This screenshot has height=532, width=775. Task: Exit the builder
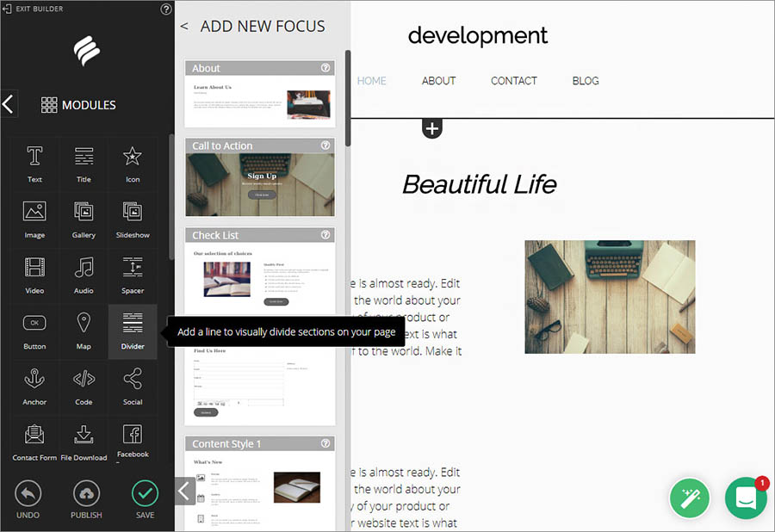click(33, 9)
